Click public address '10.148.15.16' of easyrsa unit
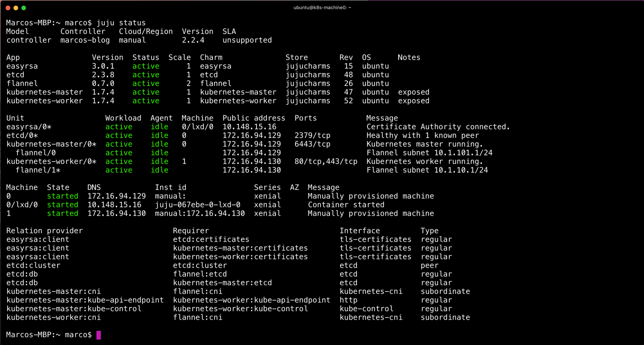Viewport: 644px width, 345px height. (x=250, y=127)
